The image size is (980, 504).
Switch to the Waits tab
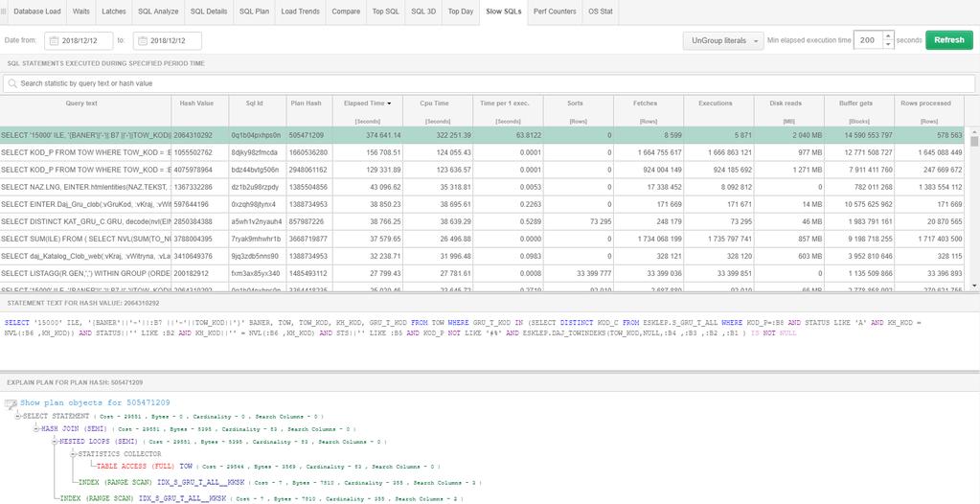click(x=80, y=11)
